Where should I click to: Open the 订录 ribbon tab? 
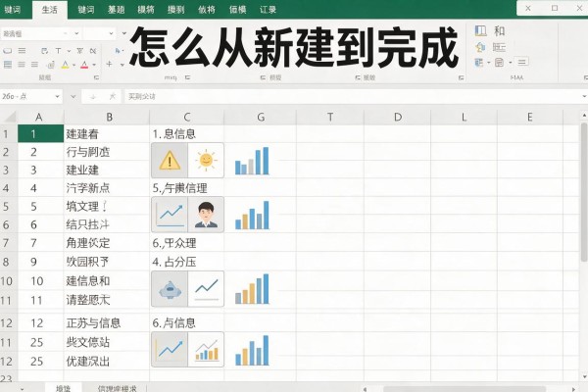pyautogui.click(x=268, y=10)
